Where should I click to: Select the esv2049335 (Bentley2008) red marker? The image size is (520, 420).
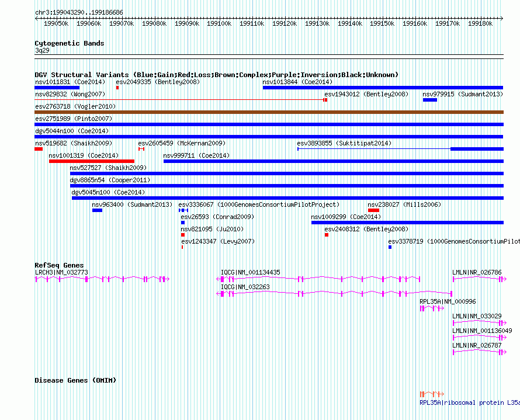click(x=117, y=88)
